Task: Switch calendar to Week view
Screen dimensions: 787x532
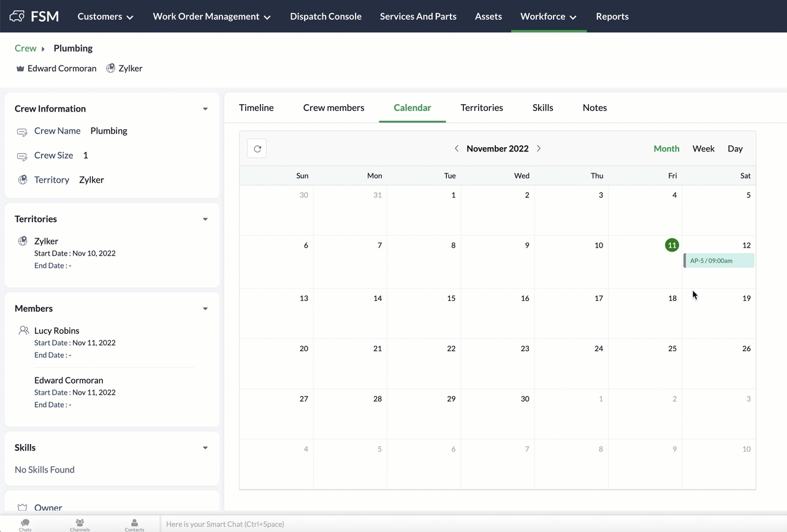Action: point(703,149)
